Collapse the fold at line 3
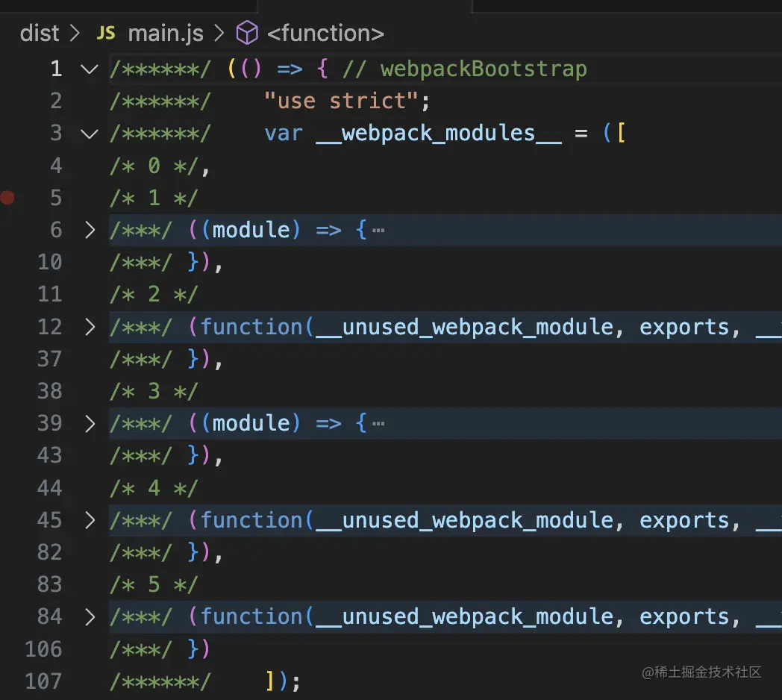Image resolution: width=782 pixels, height=700 pixels. point(90,134)
